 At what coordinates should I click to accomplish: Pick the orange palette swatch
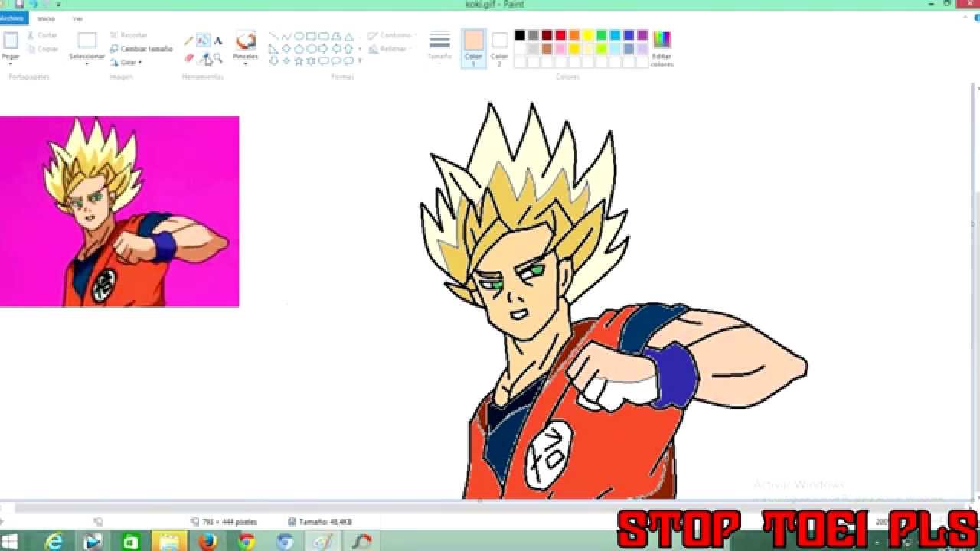(x=574, y=35)
